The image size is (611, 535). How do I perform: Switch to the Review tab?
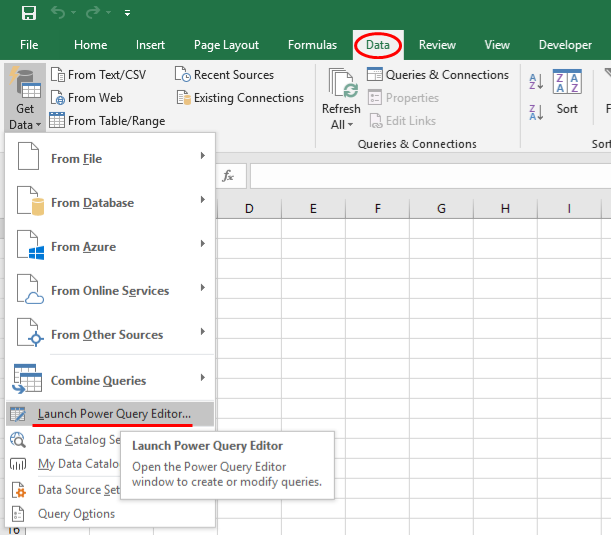tap(437, 45)
